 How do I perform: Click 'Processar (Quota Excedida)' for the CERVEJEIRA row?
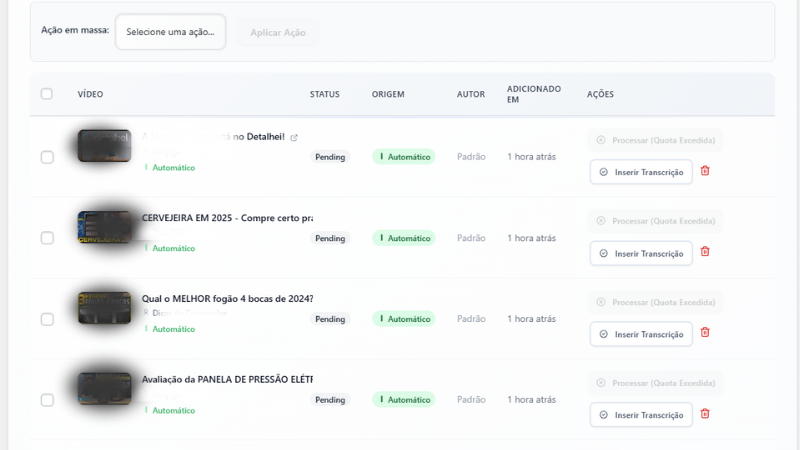tap(656, 221)
